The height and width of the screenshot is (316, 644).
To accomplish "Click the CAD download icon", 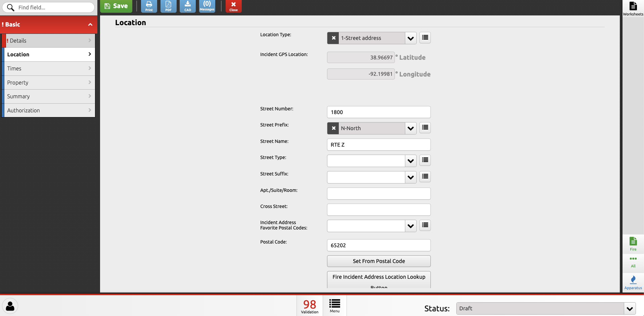I will (x=188, y=6).
